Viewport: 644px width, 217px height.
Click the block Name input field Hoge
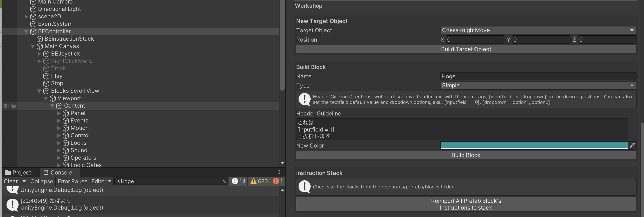coord(538,76)
